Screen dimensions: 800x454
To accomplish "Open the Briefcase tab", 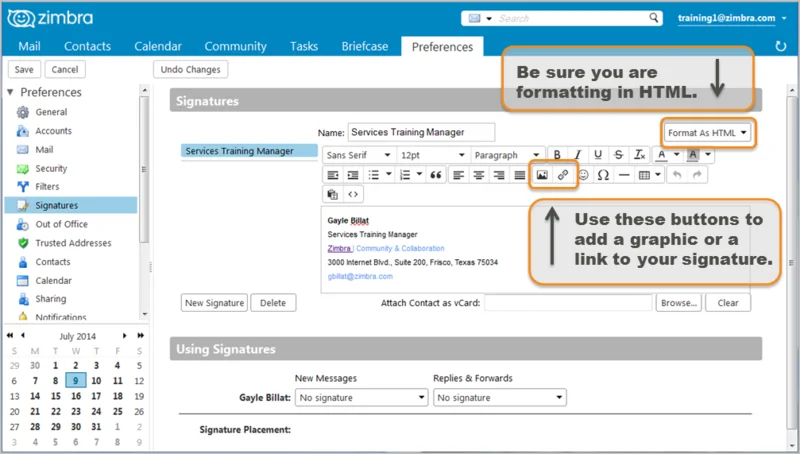I will click(365, 46).
